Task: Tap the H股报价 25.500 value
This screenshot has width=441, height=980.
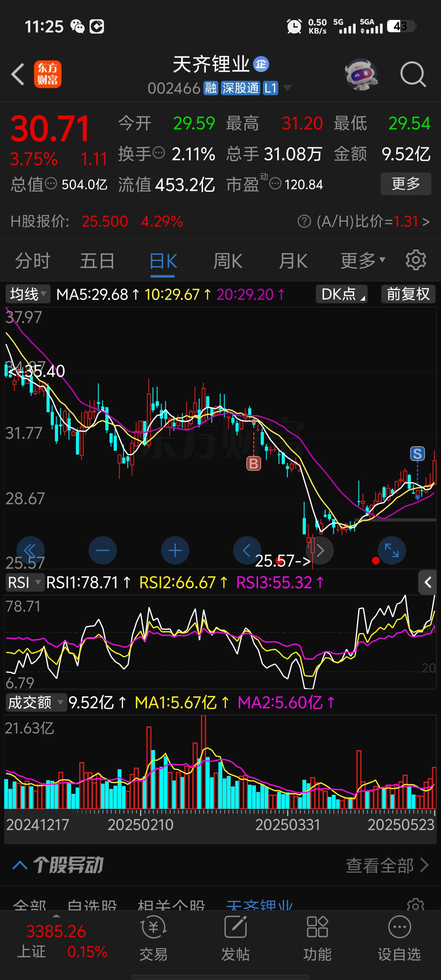Action: pyautogui.click(x=105, y=221)
